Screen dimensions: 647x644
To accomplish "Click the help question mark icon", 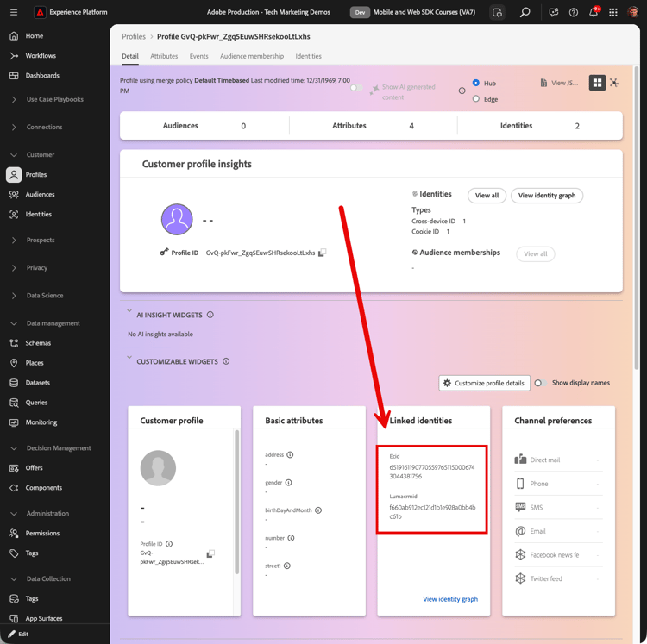I will (x=573, y=12).
